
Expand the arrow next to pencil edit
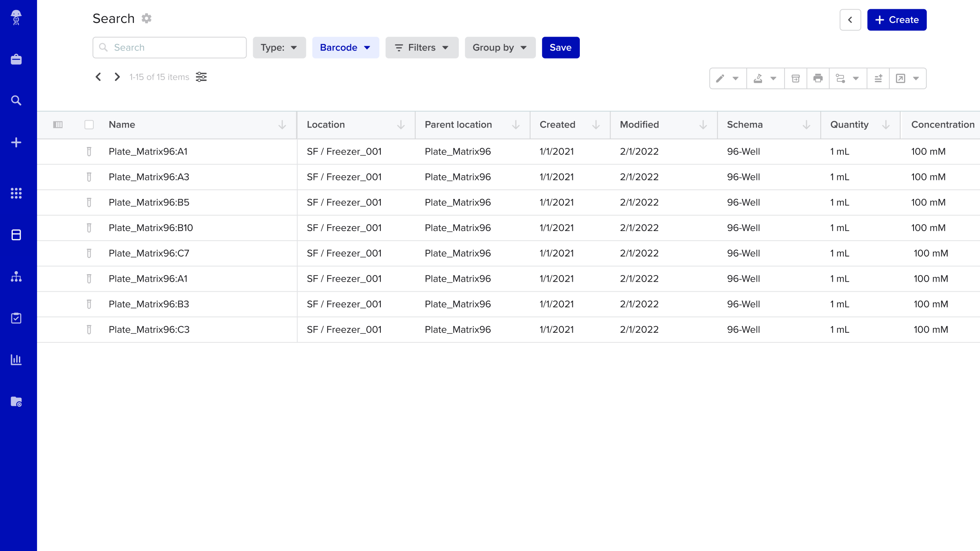coord(736,78)
